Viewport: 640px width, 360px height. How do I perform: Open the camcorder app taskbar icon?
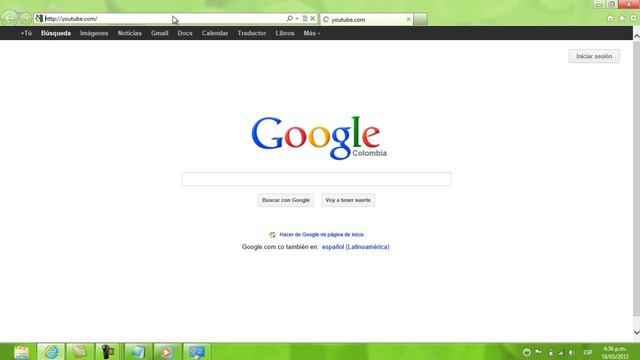pos(108,352)
